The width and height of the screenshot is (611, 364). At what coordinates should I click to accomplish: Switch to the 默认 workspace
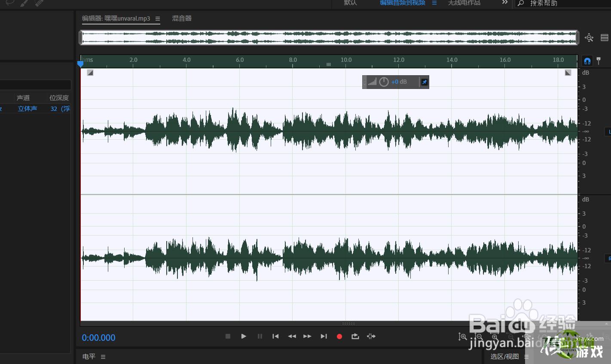tap(350, 3)
